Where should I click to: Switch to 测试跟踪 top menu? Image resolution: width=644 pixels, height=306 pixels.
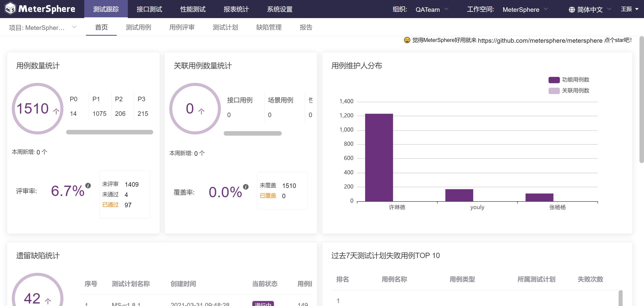(106, 9)
